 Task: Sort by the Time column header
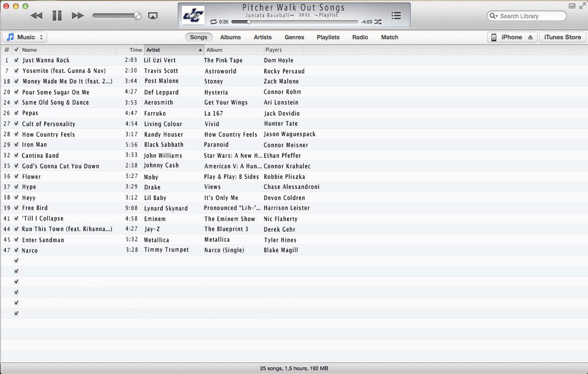tap(130, 50)
